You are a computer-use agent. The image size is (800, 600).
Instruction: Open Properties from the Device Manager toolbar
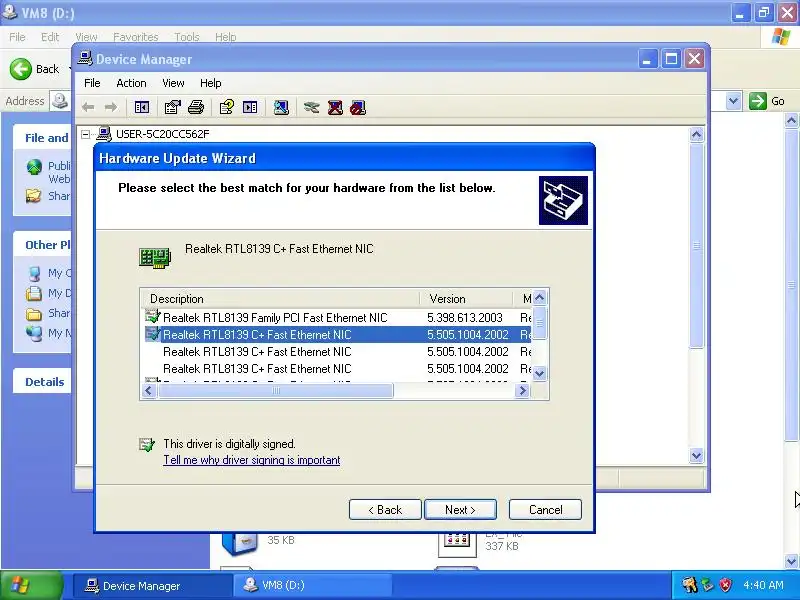(172, 107)
